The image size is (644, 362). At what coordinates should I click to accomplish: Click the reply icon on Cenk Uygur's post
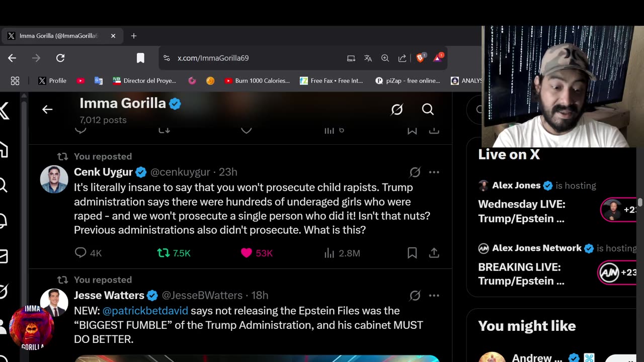pyautogui.click(x=80, y=253)
